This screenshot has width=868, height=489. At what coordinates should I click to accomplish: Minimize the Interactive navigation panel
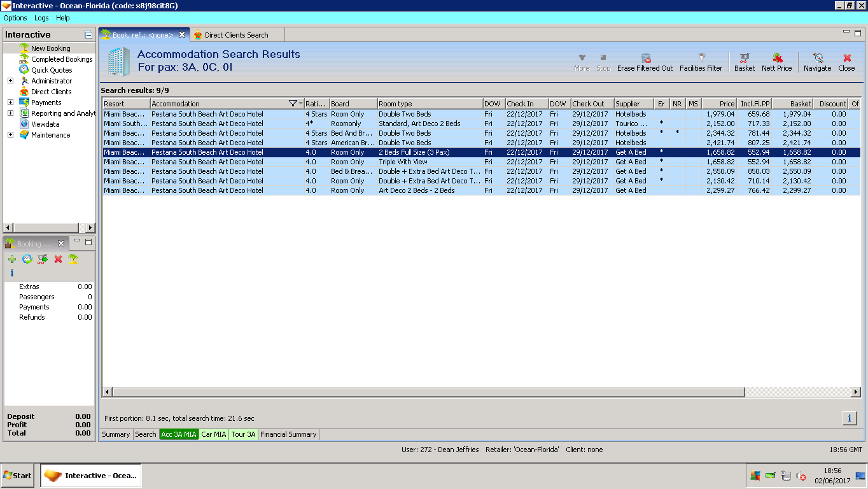(x=88, y=35)
